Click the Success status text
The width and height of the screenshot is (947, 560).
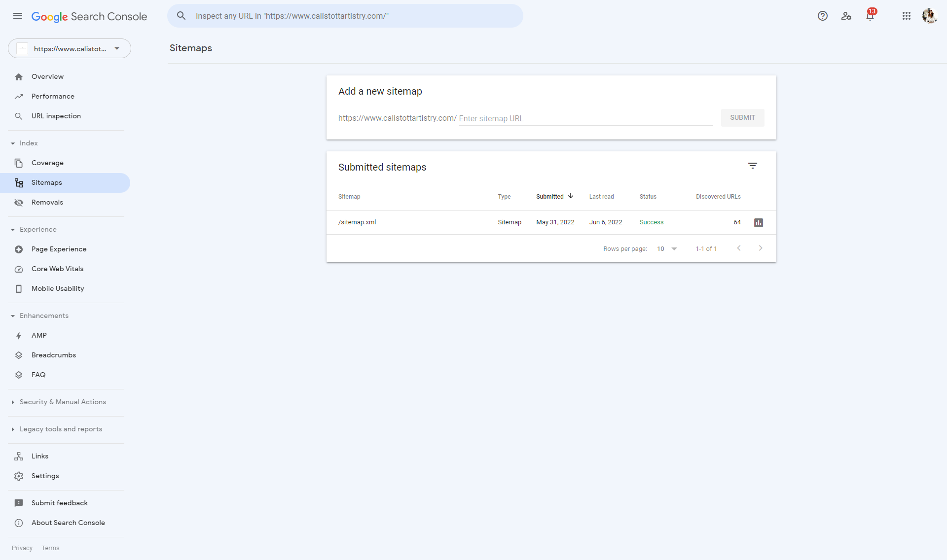point(652,222)
